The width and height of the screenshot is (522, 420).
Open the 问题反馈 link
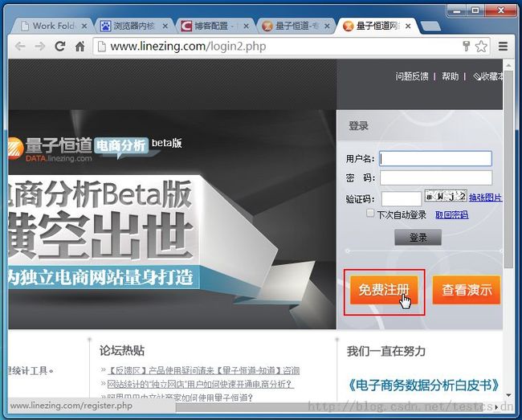(x=412, y=76)
